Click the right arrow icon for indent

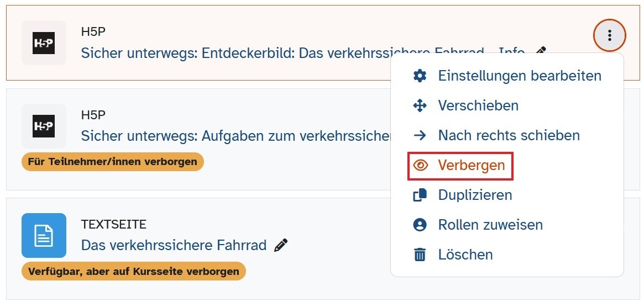(x=420, y=135)
